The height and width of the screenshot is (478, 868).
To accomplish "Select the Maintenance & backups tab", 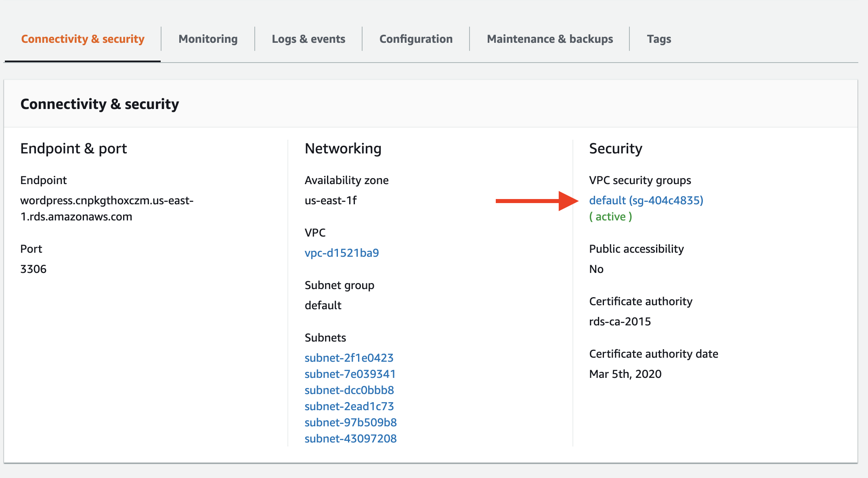I will click(x=550, y=39).
